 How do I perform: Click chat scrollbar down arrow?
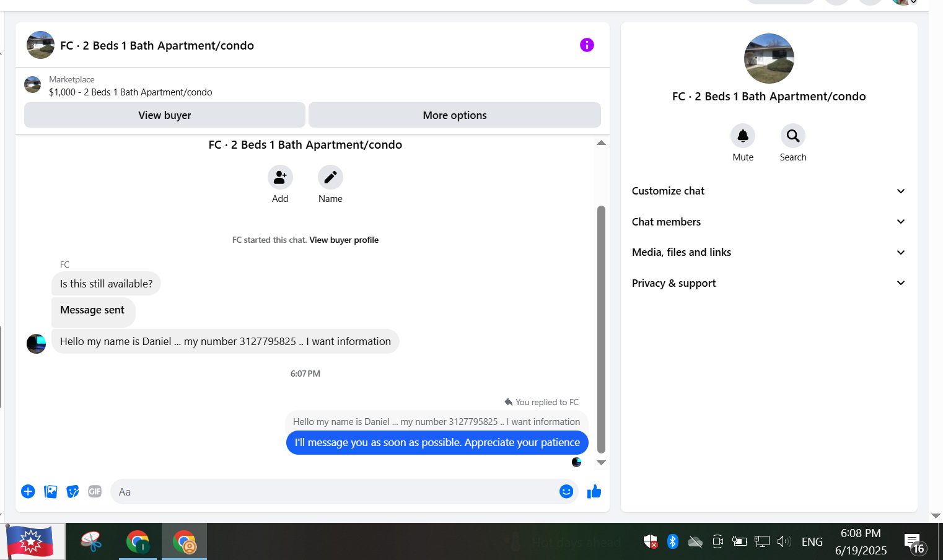[601, 463]
